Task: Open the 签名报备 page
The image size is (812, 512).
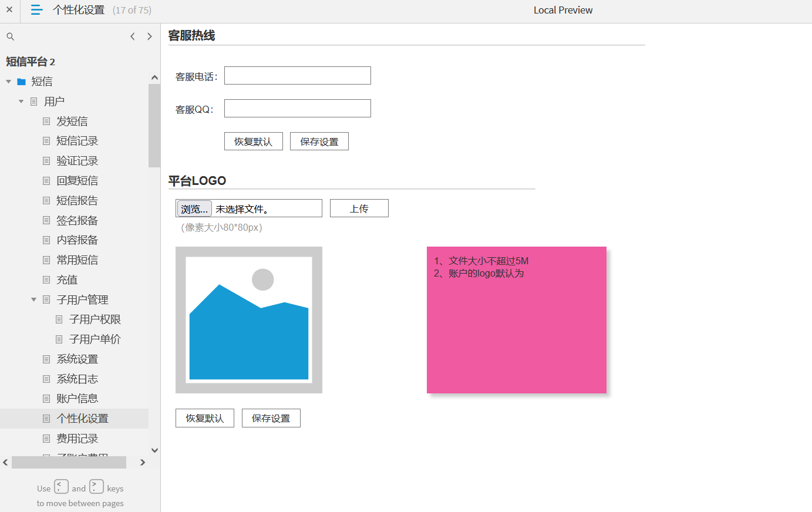Action: (77, 221)
